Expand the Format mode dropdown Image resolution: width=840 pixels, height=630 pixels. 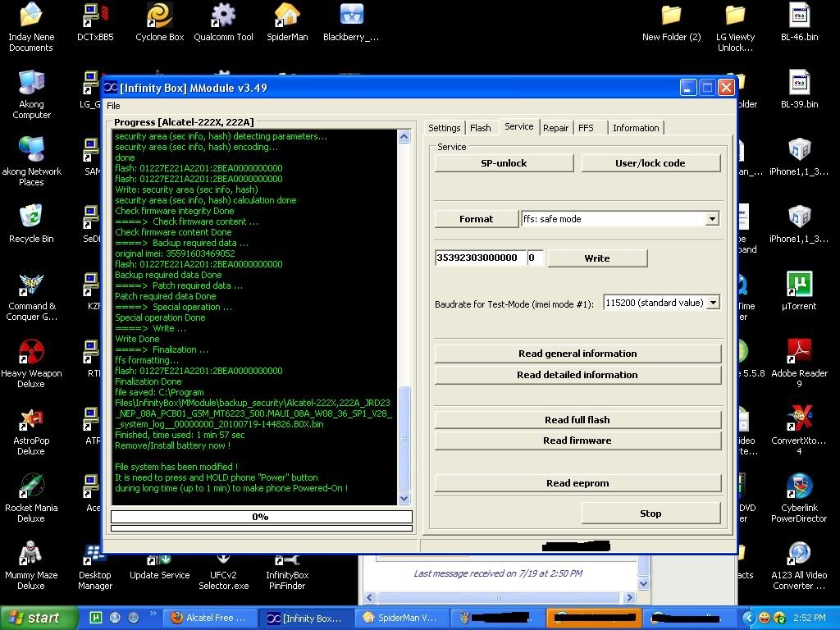712,218
